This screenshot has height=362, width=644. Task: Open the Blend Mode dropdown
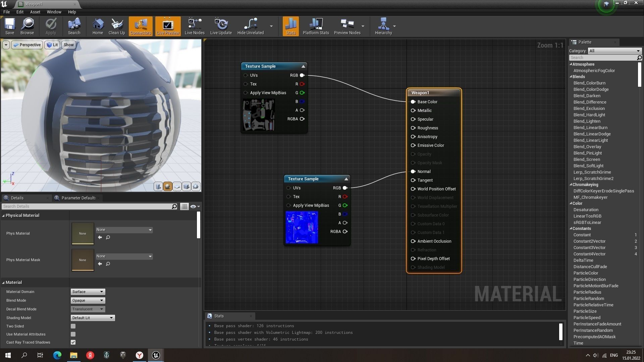88,300
